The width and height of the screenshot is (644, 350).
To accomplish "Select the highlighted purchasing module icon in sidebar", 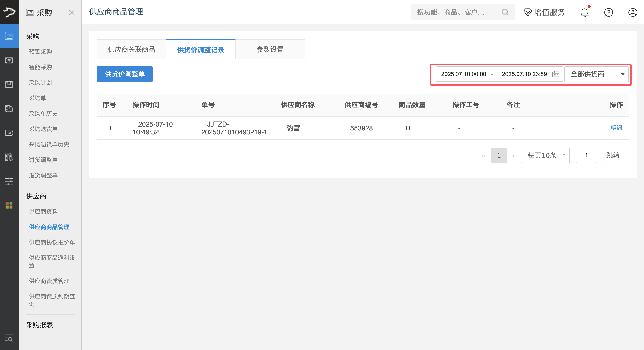I will coord(9,36).
